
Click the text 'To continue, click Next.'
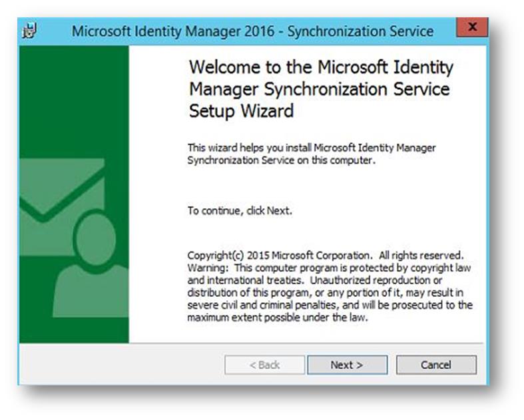pos(240,211)
